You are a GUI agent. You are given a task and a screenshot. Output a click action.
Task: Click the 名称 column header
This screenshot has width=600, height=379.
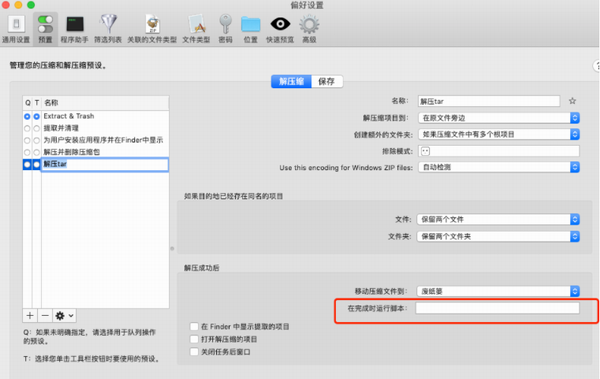[x=105, y=103]
